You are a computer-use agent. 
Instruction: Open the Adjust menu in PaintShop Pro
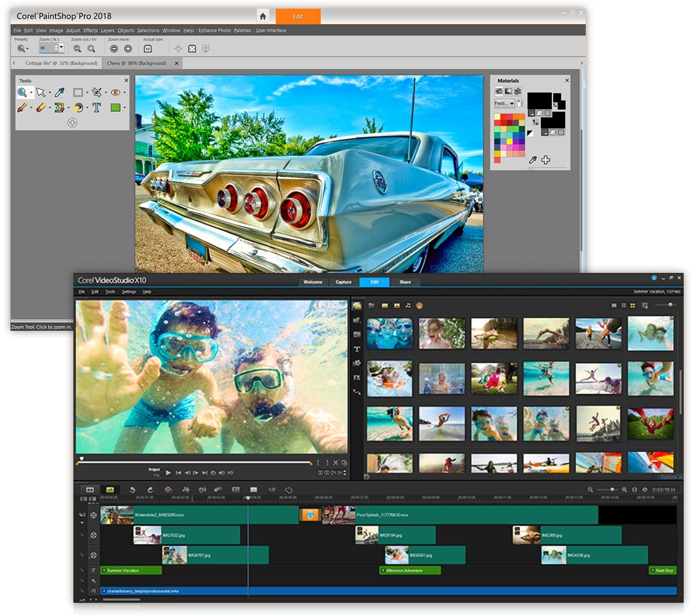point(73,30)
